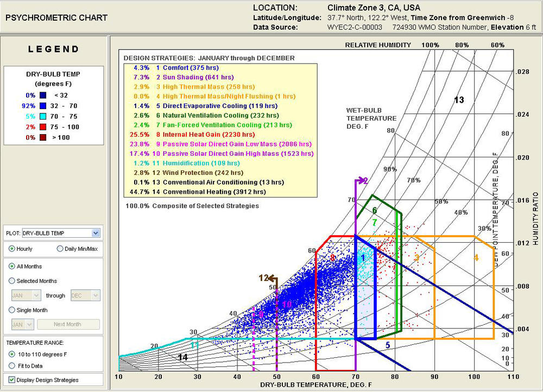The width and height of the screenshot is (543, 392).
Task: Select 10 to 110 degrees F range
Action: point(12,354)
